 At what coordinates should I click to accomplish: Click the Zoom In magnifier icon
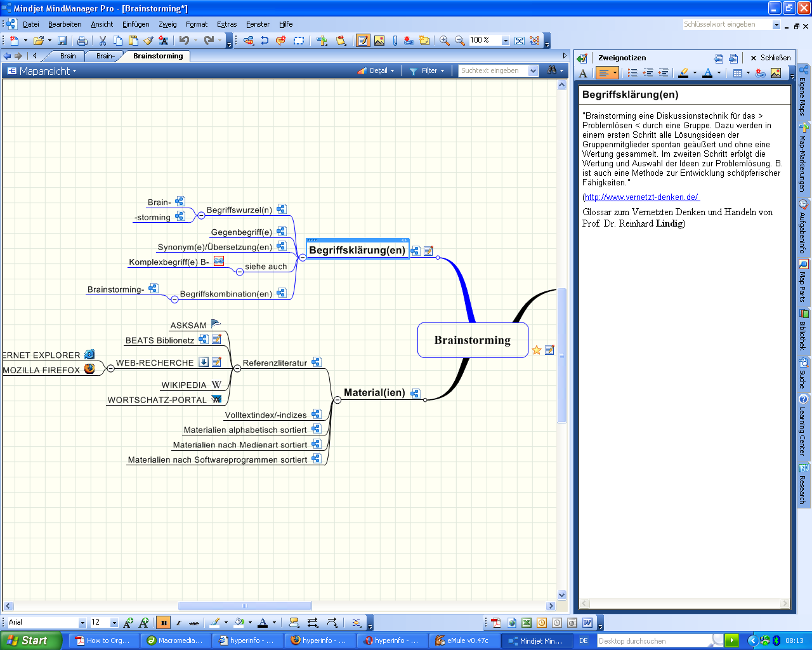(x=445, y=41)
